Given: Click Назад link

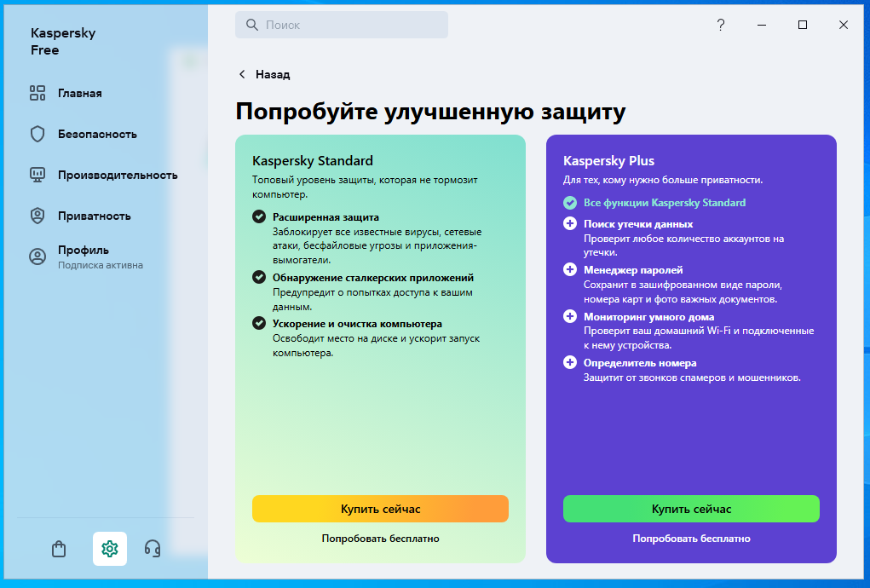Looking at the screenshot, I should pos(273,74).
